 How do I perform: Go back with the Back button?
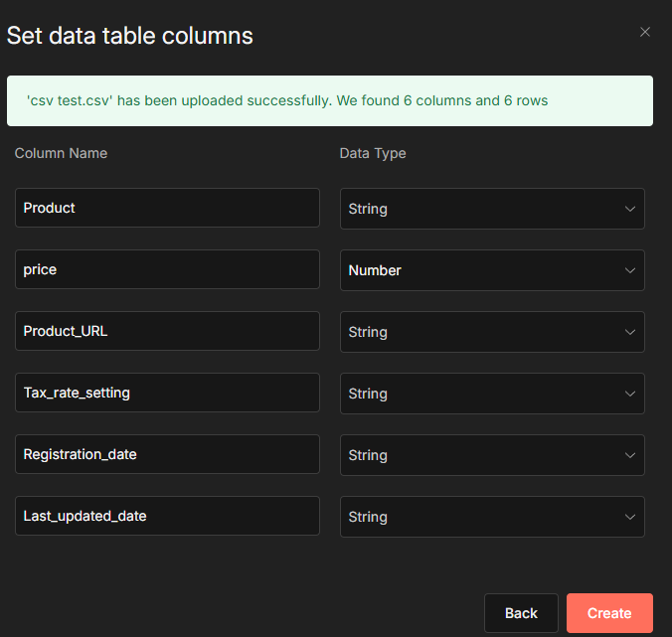521,613
